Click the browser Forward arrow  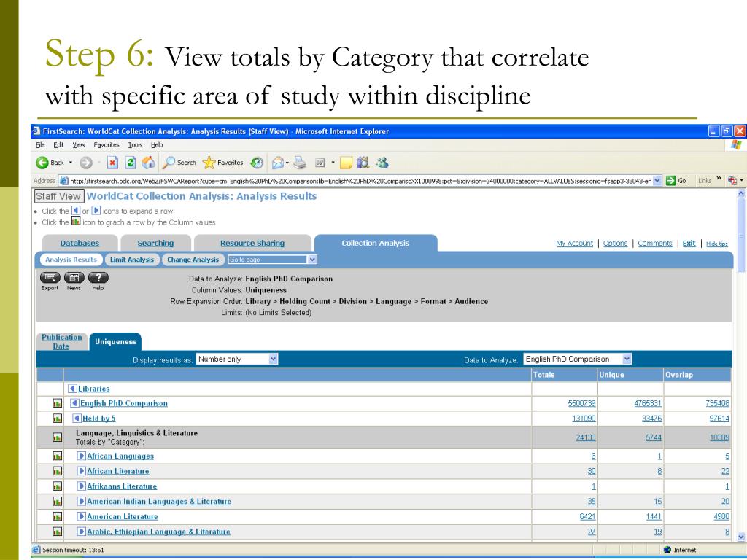pos(86,163)
